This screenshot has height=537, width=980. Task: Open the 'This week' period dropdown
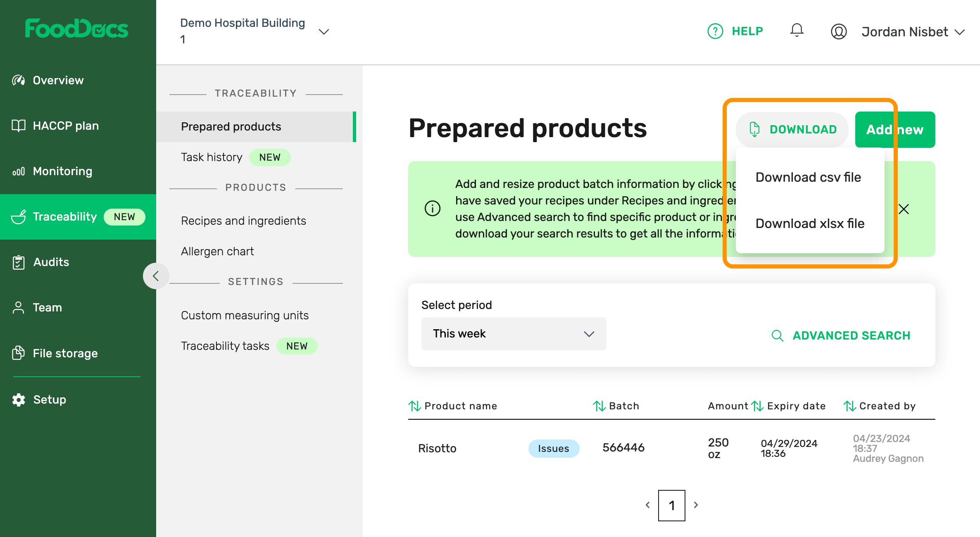coord(514,334)
